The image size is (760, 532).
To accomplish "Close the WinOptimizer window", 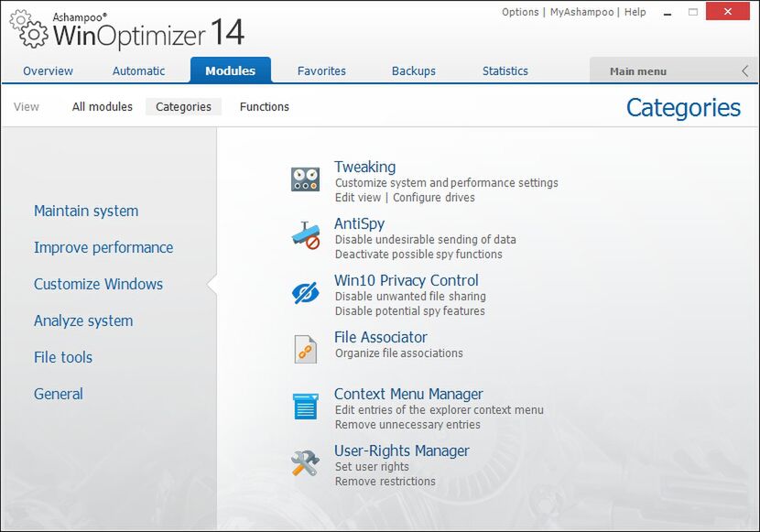I will click(x=728, y=12).
